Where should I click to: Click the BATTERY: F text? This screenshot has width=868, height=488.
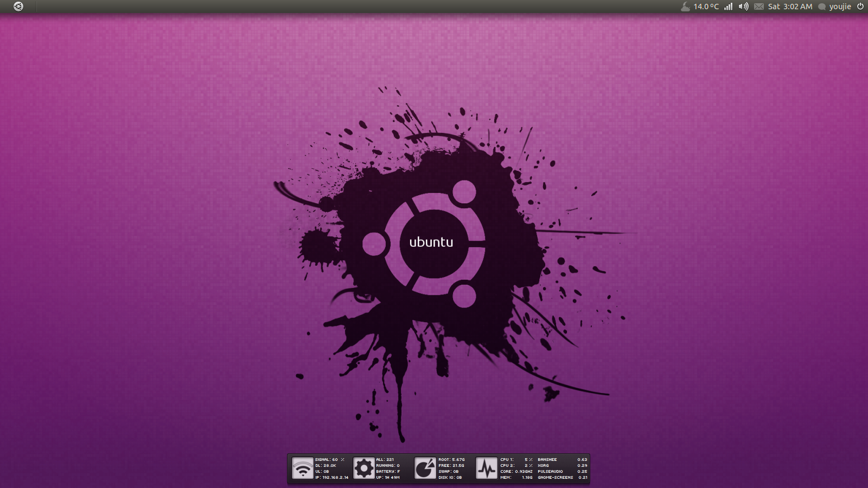pos(388,471)
